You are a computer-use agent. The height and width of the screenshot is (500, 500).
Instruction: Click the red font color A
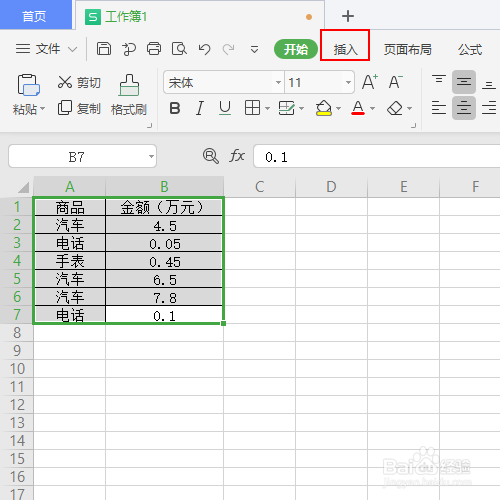358,108
